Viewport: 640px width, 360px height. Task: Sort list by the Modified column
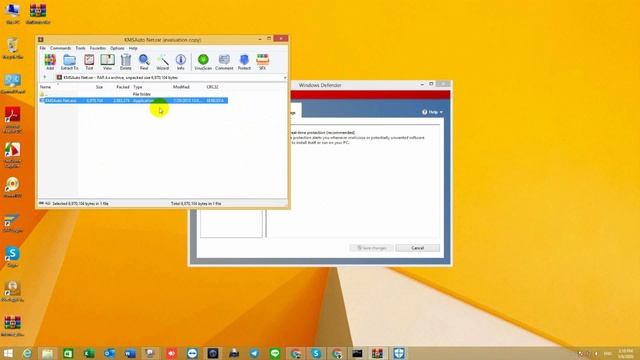[181, 87]
